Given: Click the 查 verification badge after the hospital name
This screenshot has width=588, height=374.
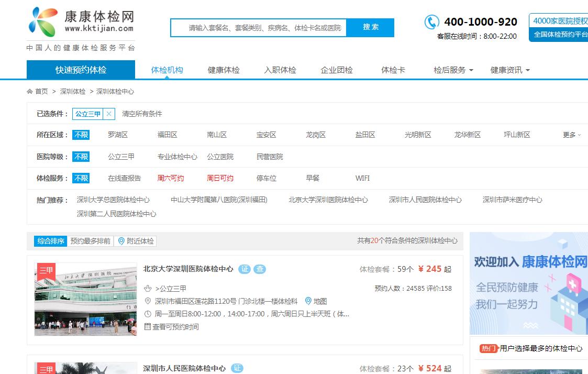Looking at the screenshot, I should (259, 269).
